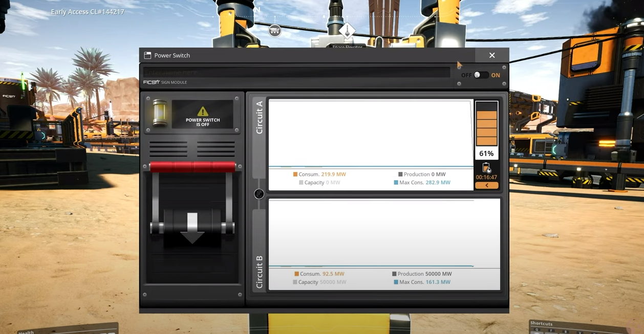Click the circuit connector icon between graphs
Viewport: 644px width, 334px height.
[259, 194]
